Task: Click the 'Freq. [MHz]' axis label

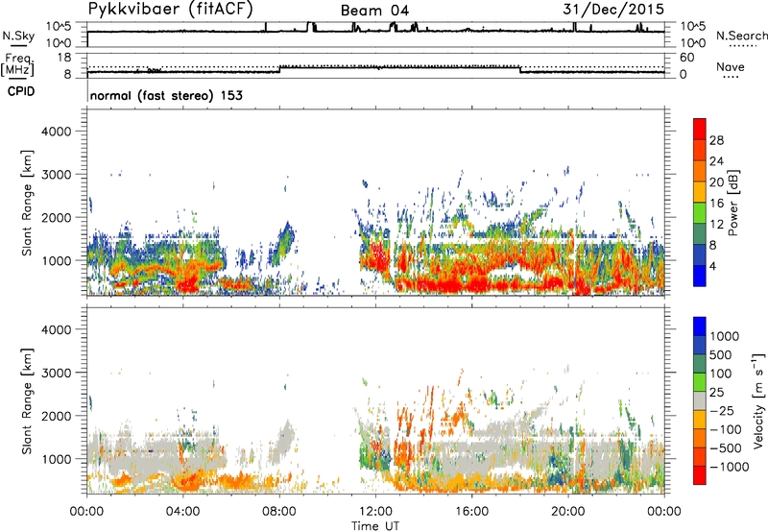Action: (17, 65)
